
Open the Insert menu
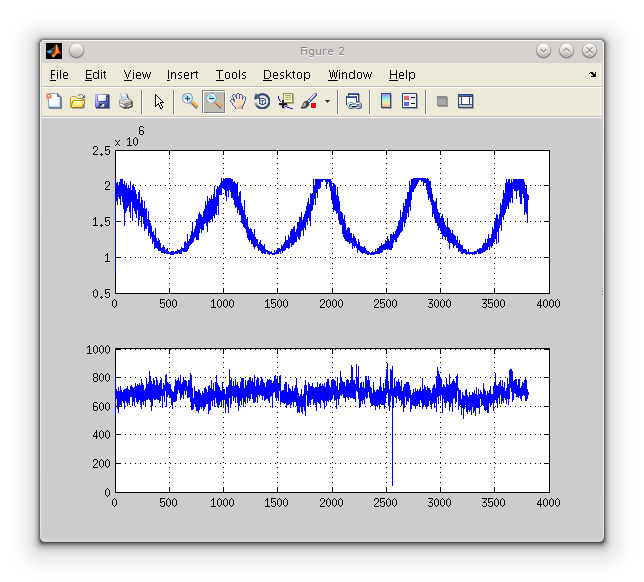(x=182, y=75)
